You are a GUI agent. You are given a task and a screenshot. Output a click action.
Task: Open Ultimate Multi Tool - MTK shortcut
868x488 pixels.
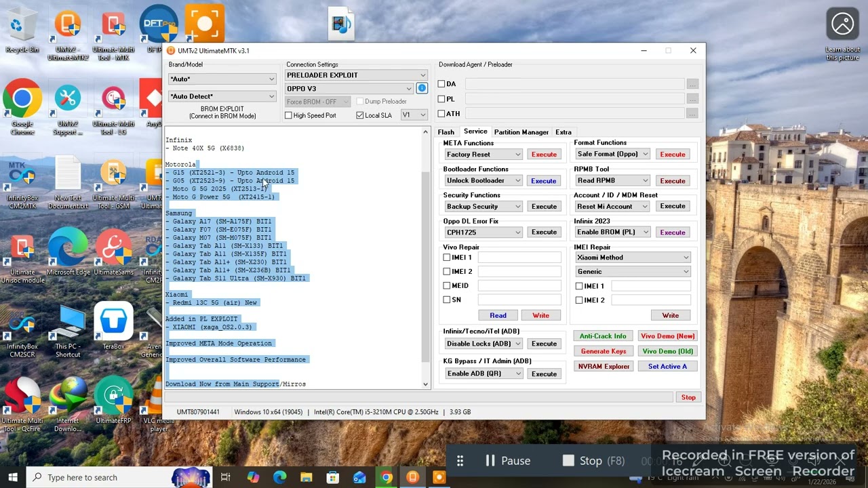point(113,34)
